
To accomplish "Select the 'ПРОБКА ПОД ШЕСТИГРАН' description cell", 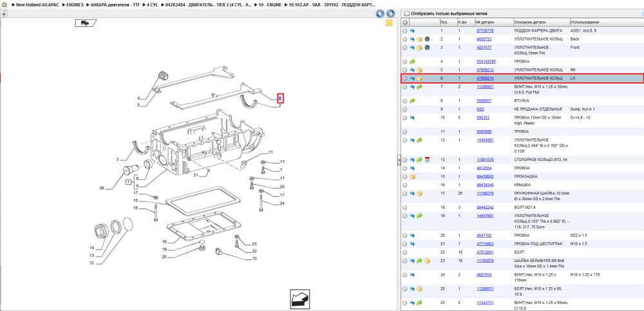I will click(538, 243).
